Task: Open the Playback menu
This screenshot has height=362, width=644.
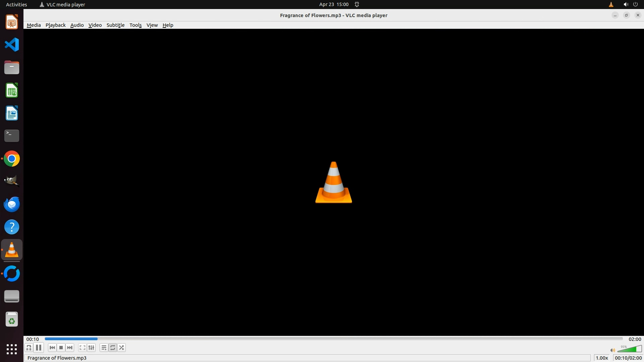Action: pyautogui.click(x=55, y=25)
